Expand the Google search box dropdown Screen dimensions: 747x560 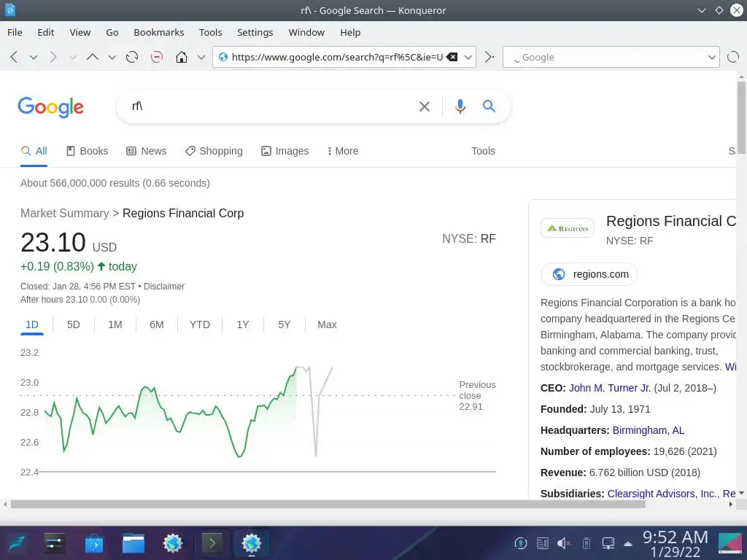712,58
